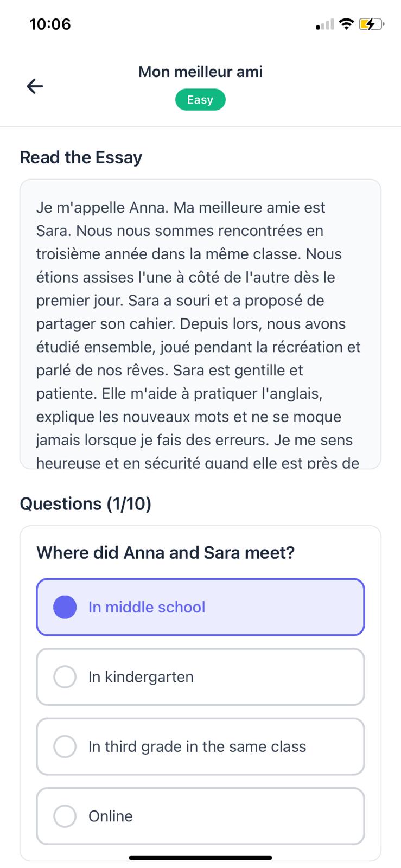Tap the partially hidden last essay line
This screenshot has height=868, width=401.
click(198, 463)
